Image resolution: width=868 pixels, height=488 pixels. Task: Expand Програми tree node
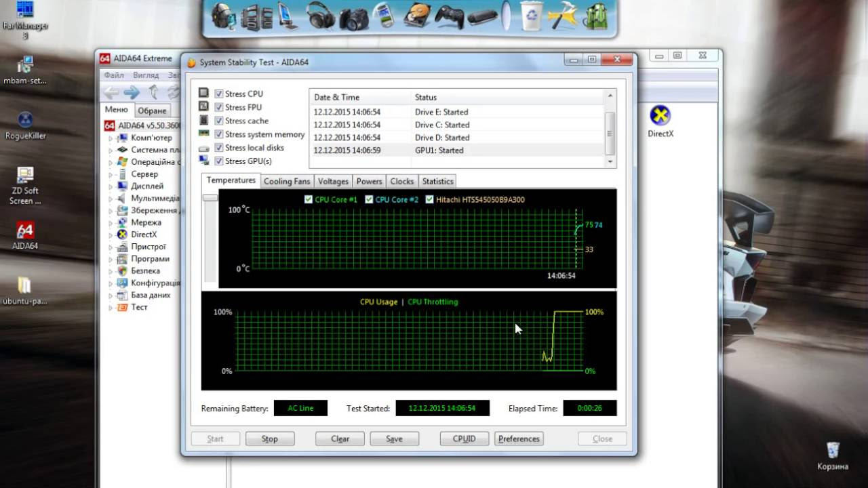tap(111, 259)
